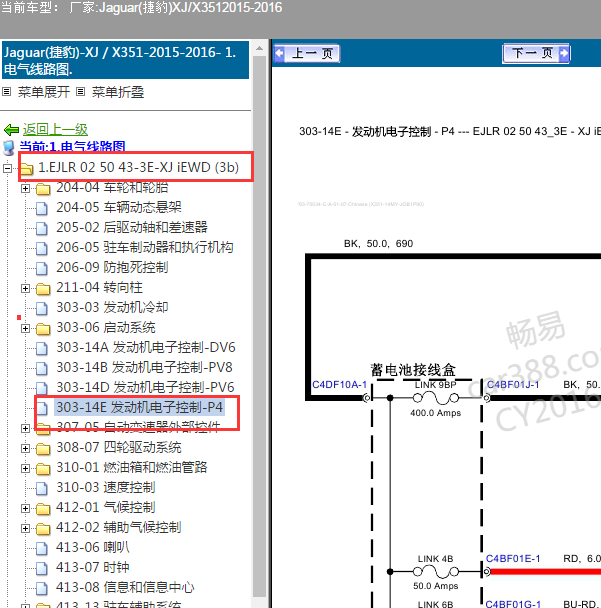Click the 303-06 启动系统 folder icon
601x608 pixels.
[x=43, y=329]
